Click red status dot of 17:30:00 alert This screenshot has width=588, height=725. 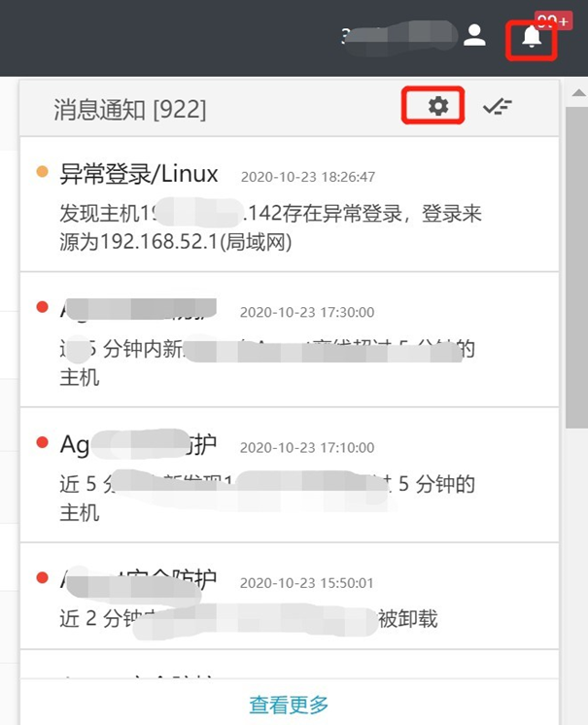42,307
